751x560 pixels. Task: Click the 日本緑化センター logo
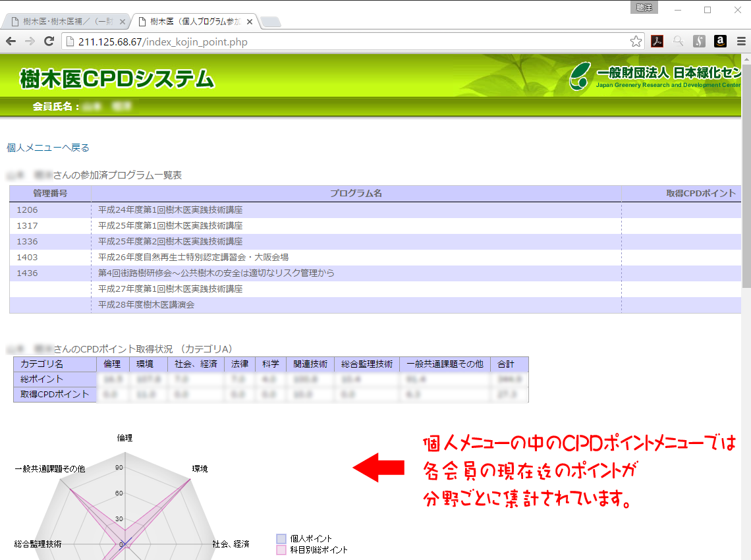click(655, 76)
